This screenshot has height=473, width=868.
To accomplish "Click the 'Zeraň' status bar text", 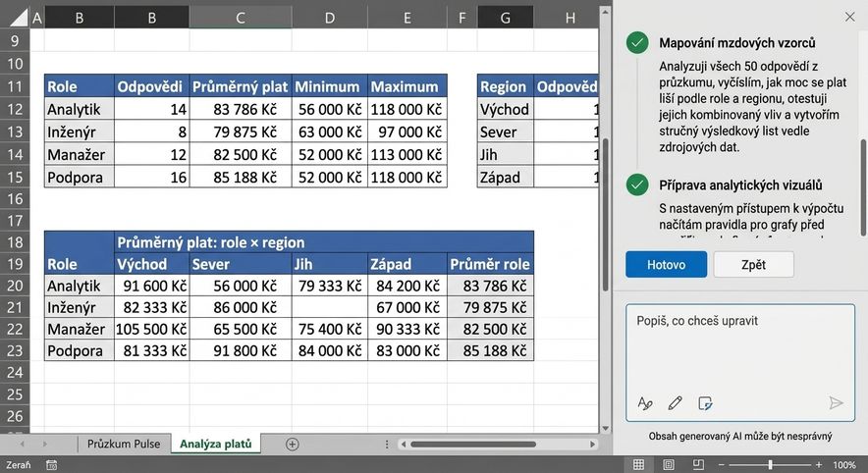I will coord(19,465).
